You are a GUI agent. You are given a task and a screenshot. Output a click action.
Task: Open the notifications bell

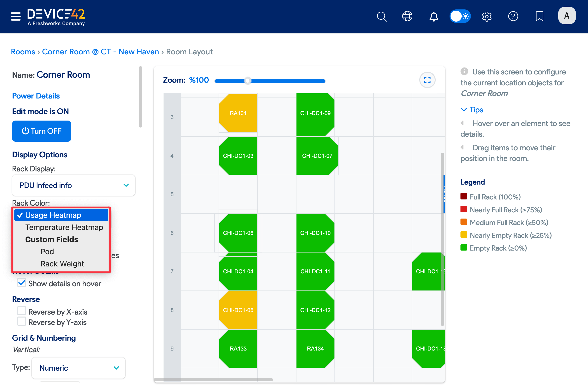tap(434, 17)
